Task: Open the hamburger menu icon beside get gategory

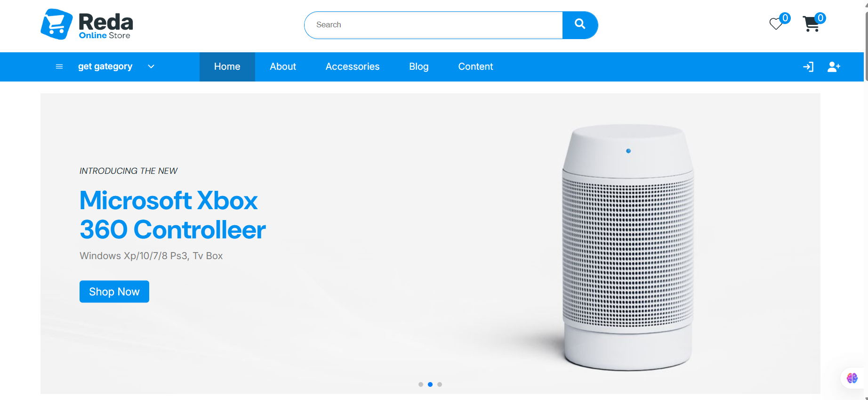Action: [x=59, y=66]
